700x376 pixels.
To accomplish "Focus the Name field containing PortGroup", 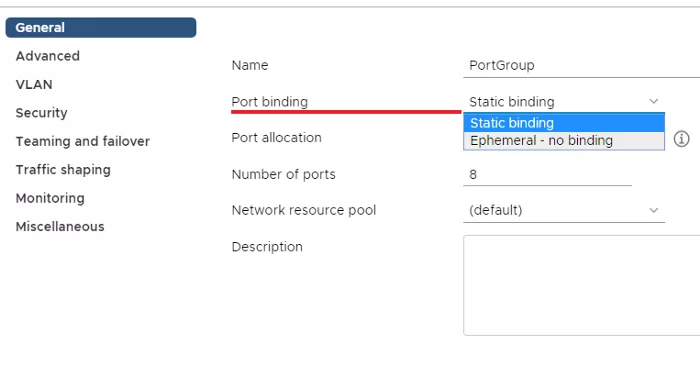I will (x=581, y=66).
